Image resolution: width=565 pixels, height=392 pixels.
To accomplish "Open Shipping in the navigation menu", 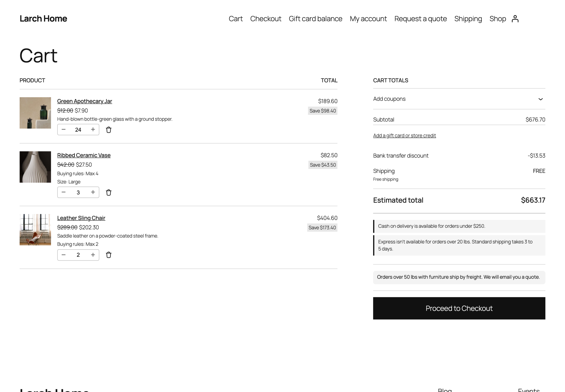I will (x=468, y=19).
